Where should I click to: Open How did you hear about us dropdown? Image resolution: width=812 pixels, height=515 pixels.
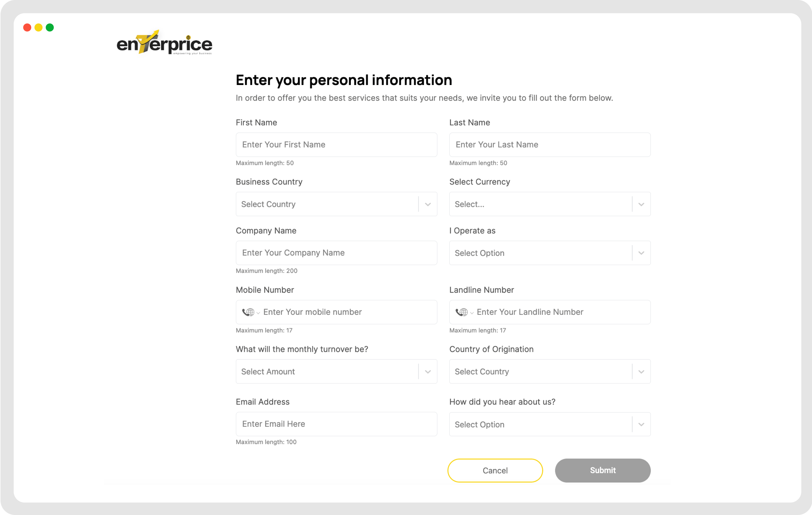coord(550,424)
